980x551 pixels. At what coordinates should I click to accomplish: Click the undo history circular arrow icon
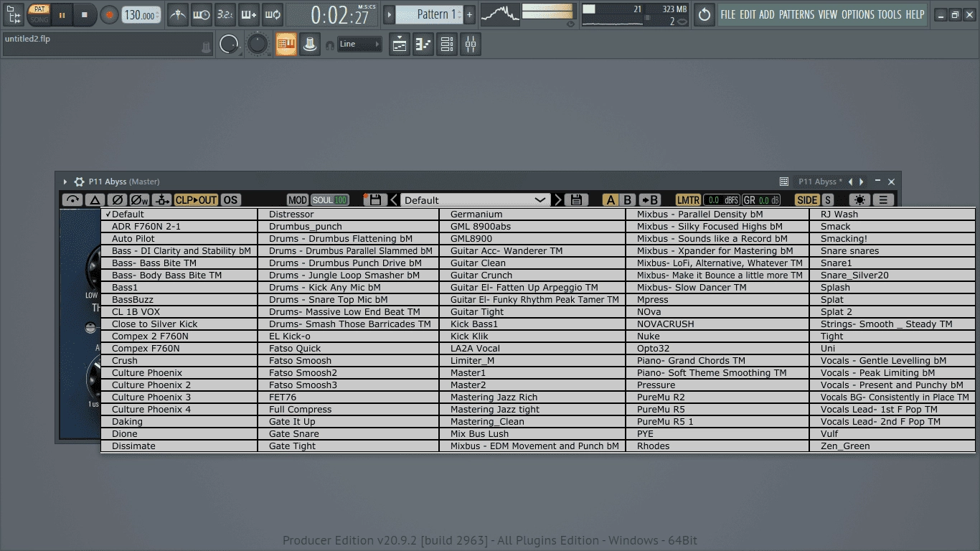point(705,14)
